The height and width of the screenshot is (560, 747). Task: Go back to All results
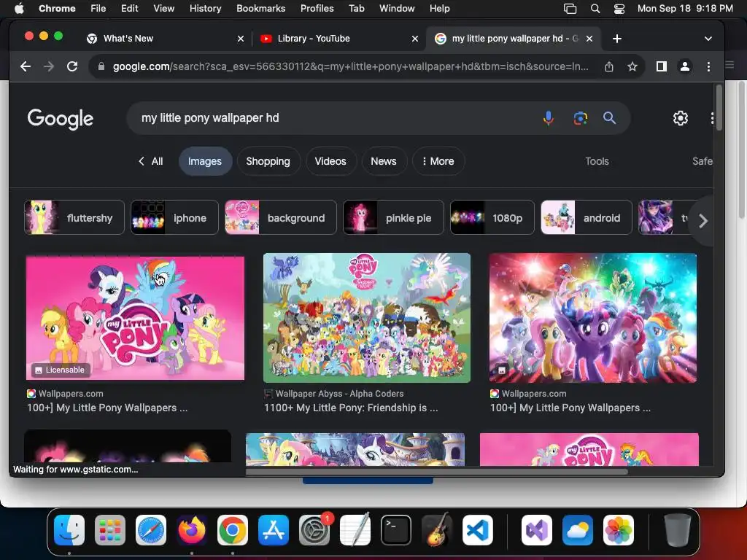[150, 161]
